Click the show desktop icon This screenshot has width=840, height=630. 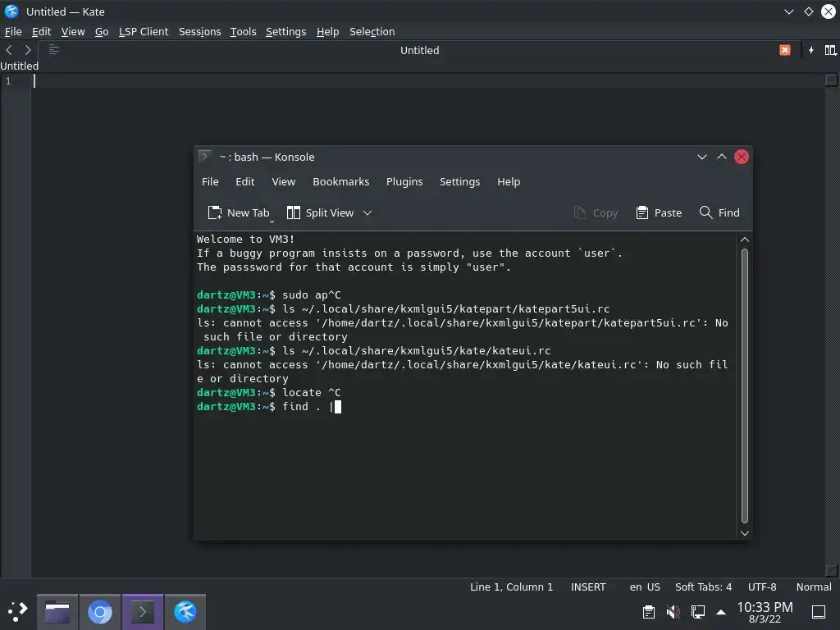pos(819,611)
